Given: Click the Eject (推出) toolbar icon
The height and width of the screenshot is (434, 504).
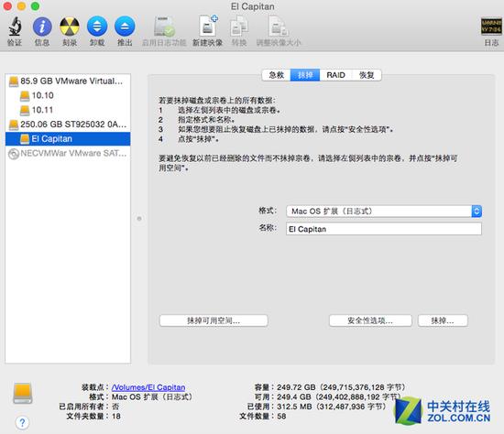Looking at the screenshot, I should point(125,27).
